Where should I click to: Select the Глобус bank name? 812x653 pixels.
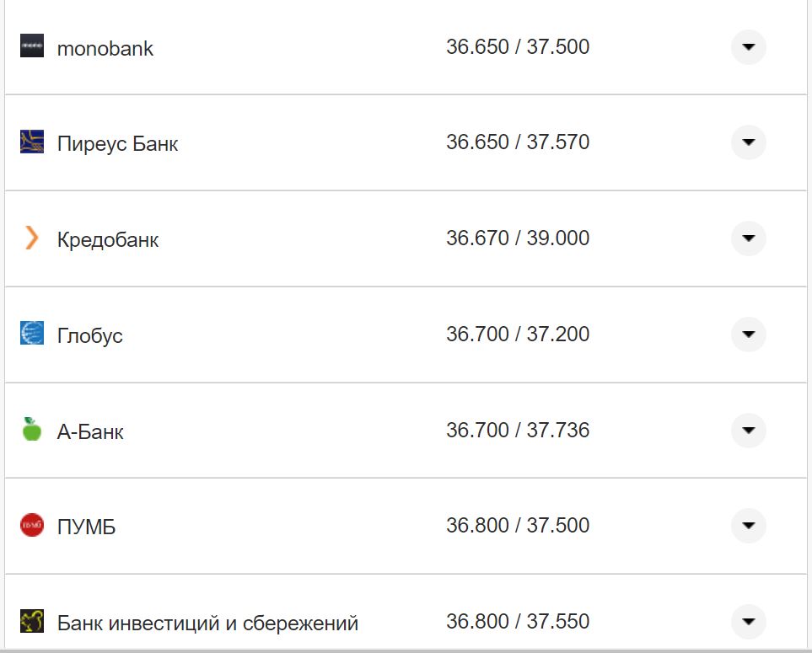(90, 336)
